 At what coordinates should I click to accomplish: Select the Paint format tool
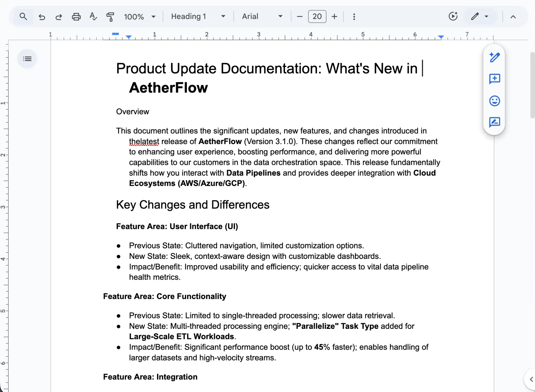click(110, 16)
